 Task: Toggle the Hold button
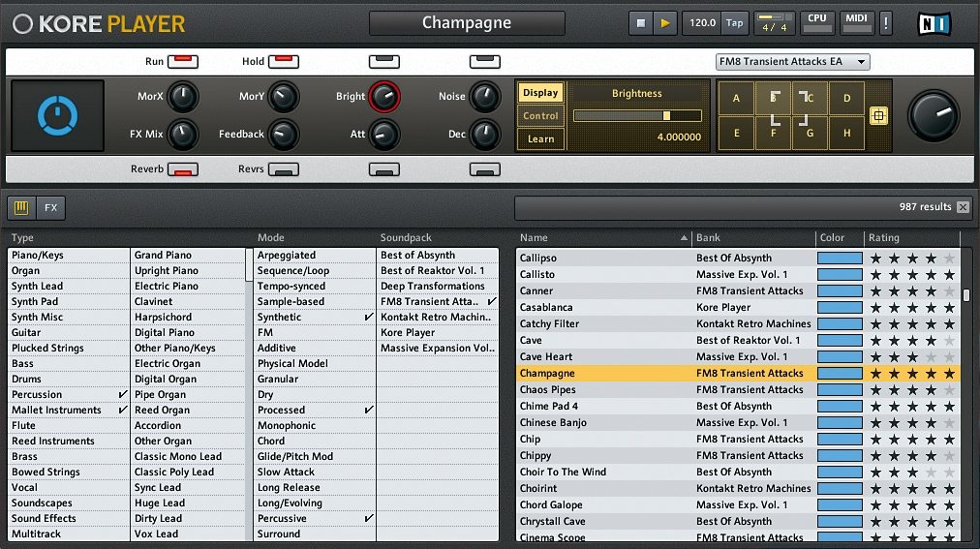[x=284, y=61]
